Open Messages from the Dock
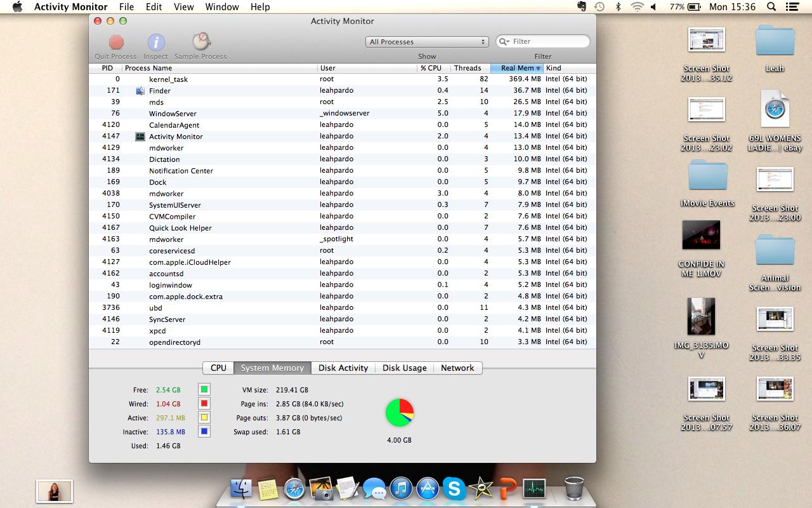The image size is (812, 508). pyautogui.click(x=374, y=490)
